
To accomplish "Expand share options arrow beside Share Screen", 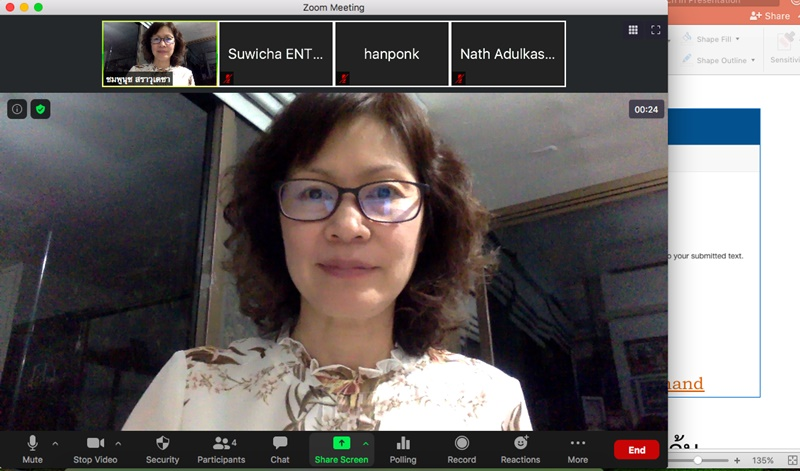I will [x=365, y=443].
